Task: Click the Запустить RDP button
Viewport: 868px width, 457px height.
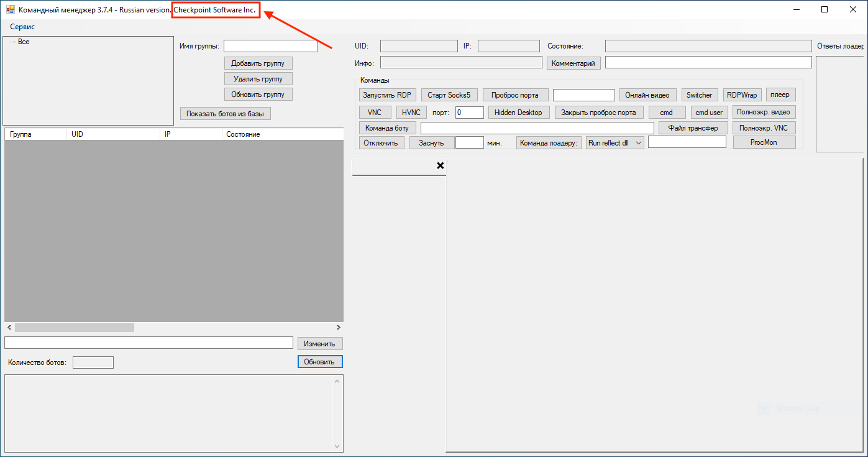Action: coord(388,95)
